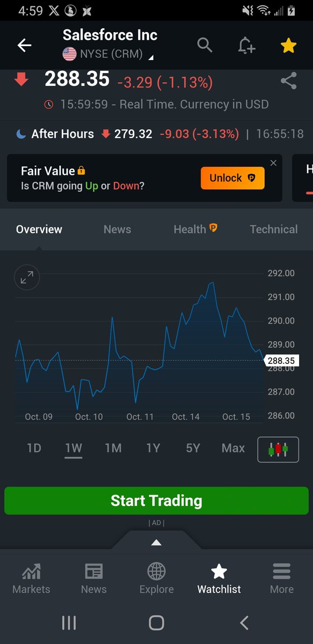Open Markets in bottom navigation
The width and height of the screenshot is (313, 644).
[31, 579]
